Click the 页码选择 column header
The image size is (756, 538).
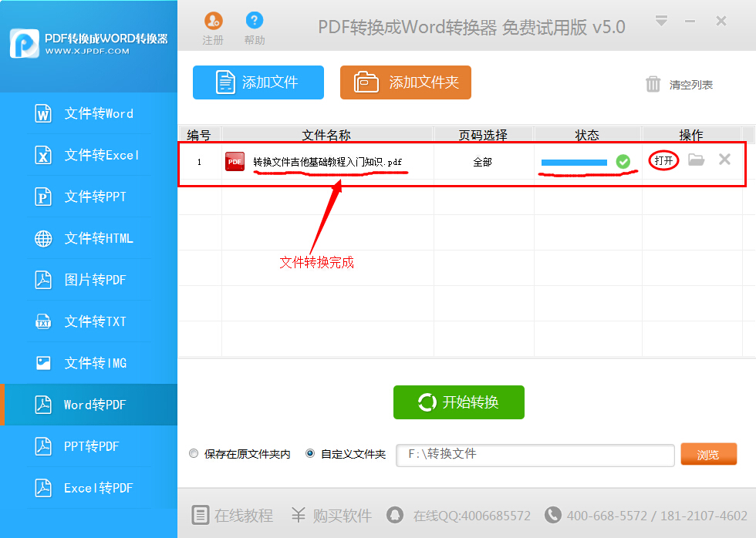tap(483, 135)
